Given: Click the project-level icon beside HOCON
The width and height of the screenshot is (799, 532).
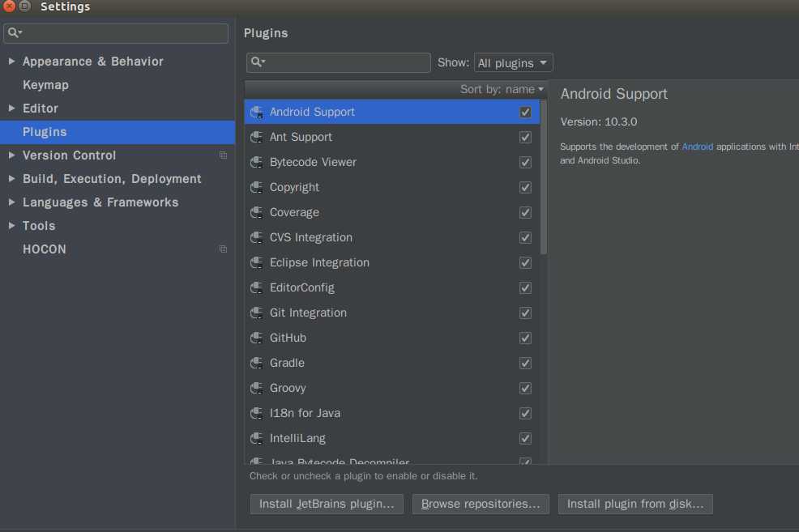Looking at the screenshot, I should coord(223,249).
